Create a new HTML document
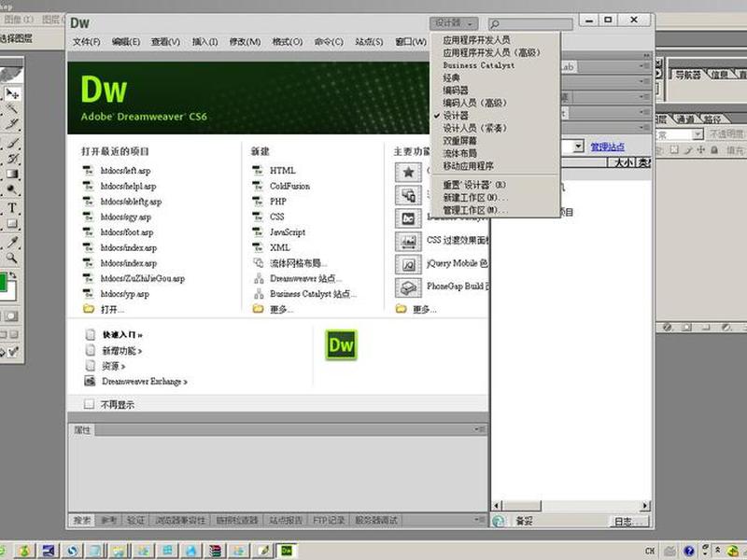 coord(283,171)
